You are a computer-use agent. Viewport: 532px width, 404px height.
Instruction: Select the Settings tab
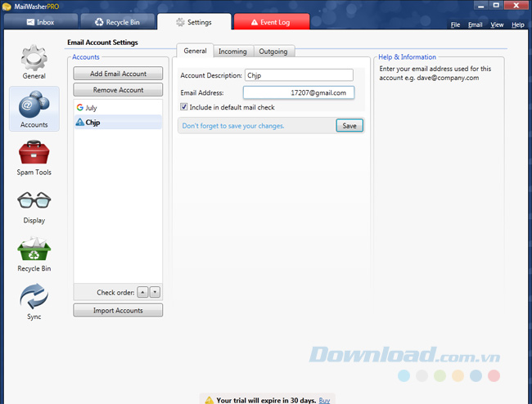tap(194, 22)
